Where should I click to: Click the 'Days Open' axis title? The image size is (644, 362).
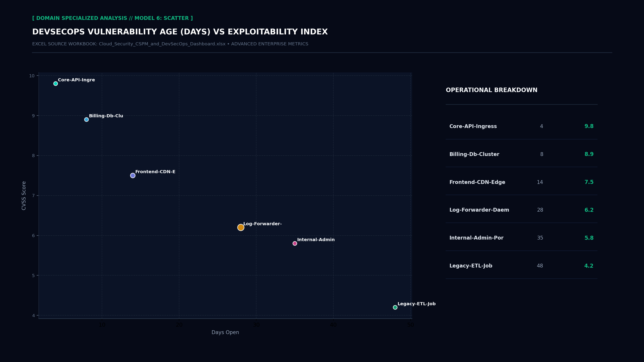[x=225, y=333]
